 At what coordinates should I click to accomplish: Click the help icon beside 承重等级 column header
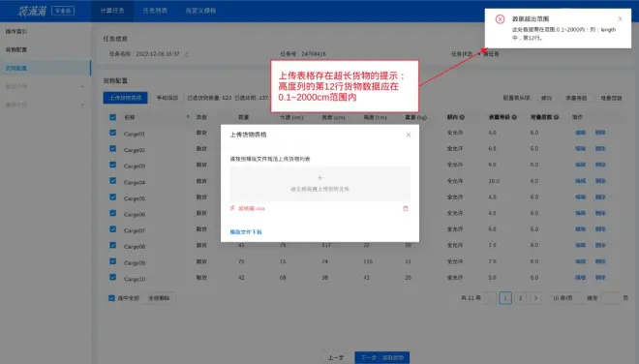514,117
